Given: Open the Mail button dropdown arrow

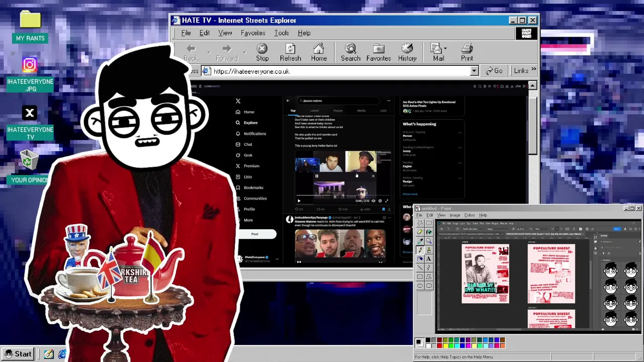Looking at the screenshot, I should 445,49.
